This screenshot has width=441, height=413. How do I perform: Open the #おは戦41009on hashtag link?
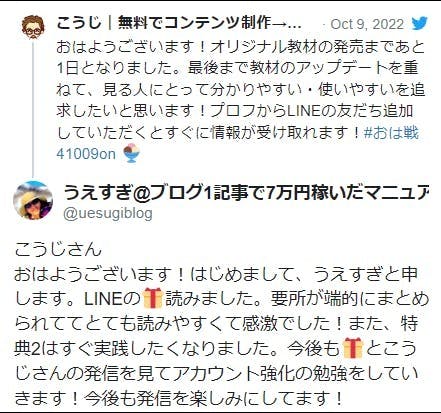point(237,143)
